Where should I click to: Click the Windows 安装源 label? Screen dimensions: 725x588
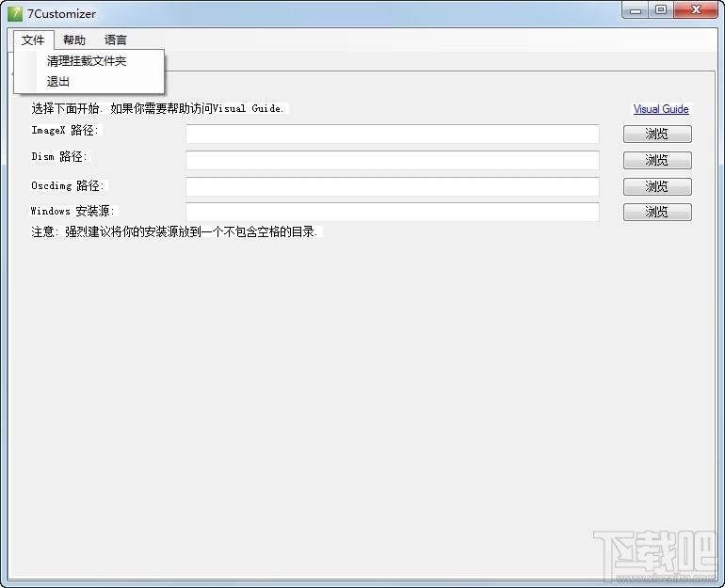coord(72,211)
